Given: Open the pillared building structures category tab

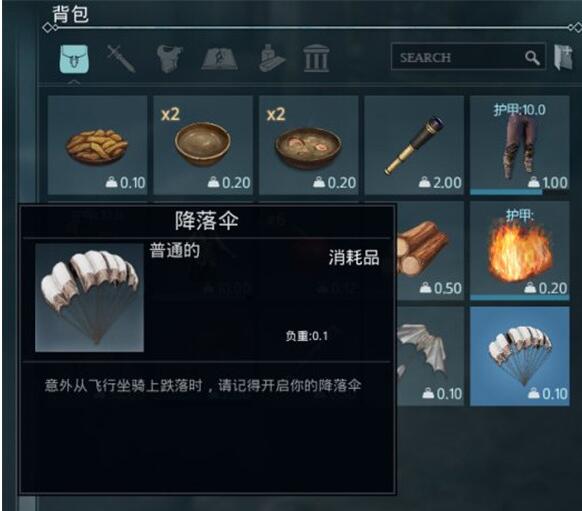Looking at the screenshot, I should tap(316, 58).
